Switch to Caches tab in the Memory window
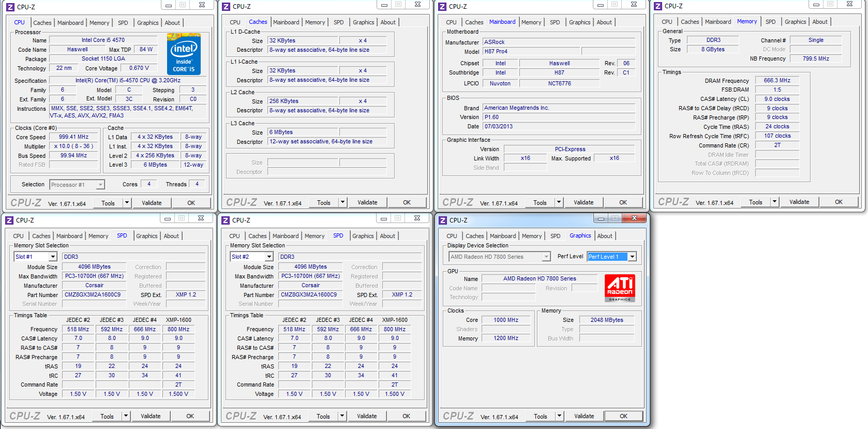This screenshot has height=429, width=868. 690,22
